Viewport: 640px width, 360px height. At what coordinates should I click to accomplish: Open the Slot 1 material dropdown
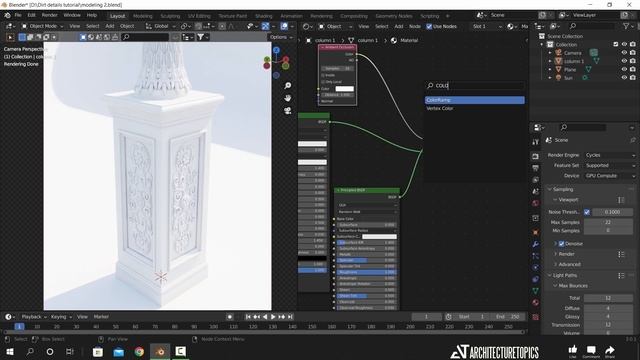pos(487,26)
